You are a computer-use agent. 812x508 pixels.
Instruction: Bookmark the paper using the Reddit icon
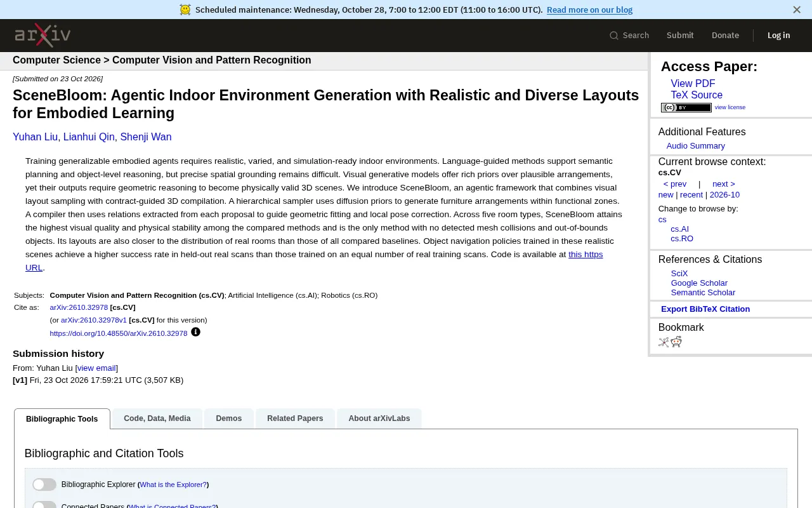(x=676, y=342)
